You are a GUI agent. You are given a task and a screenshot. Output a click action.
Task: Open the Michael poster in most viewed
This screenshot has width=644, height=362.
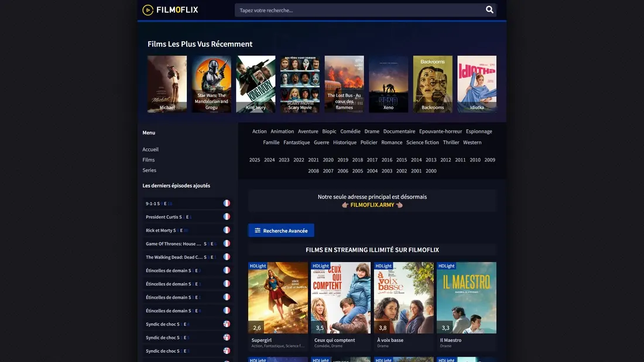[x=167, y=84]
